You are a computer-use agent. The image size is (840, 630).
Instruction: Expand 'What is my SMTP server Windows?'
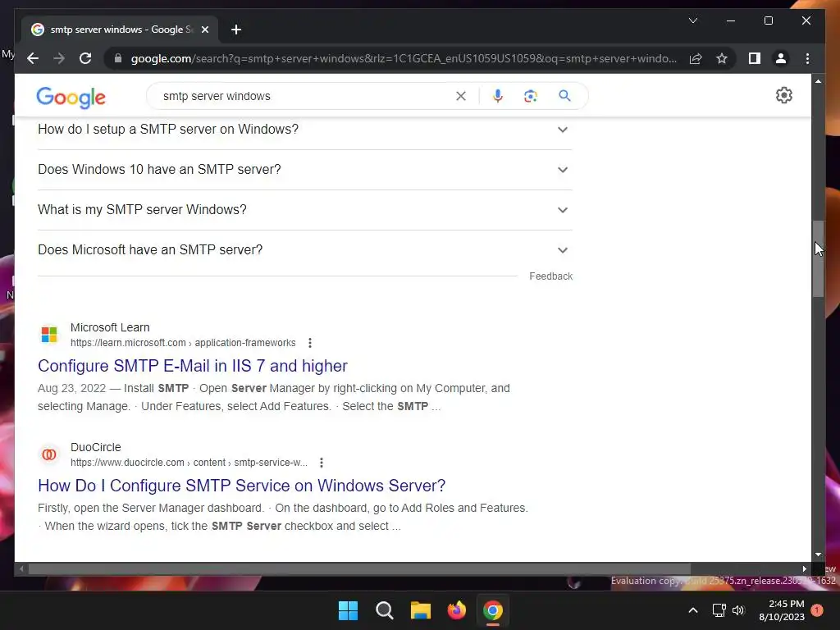point(305,209)
